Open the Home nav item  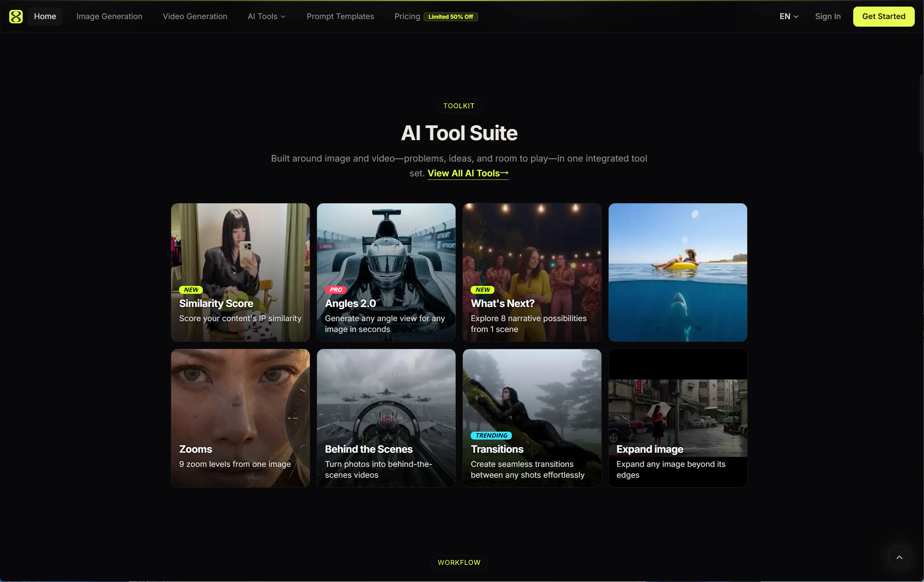click(45, 16)
